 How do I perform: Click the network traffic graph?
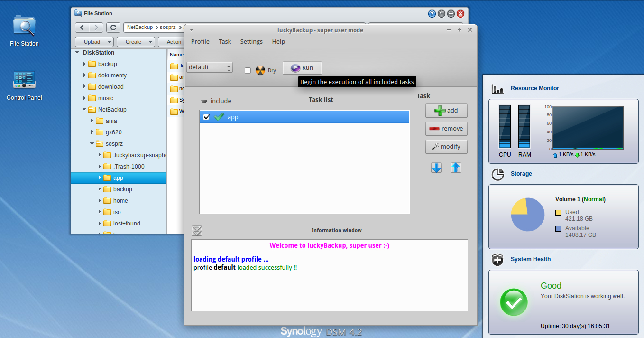588,128
